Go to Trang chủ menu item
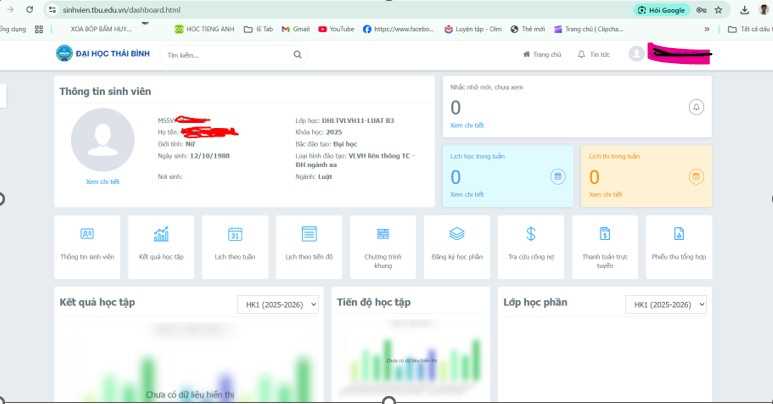 coord(541,55)
